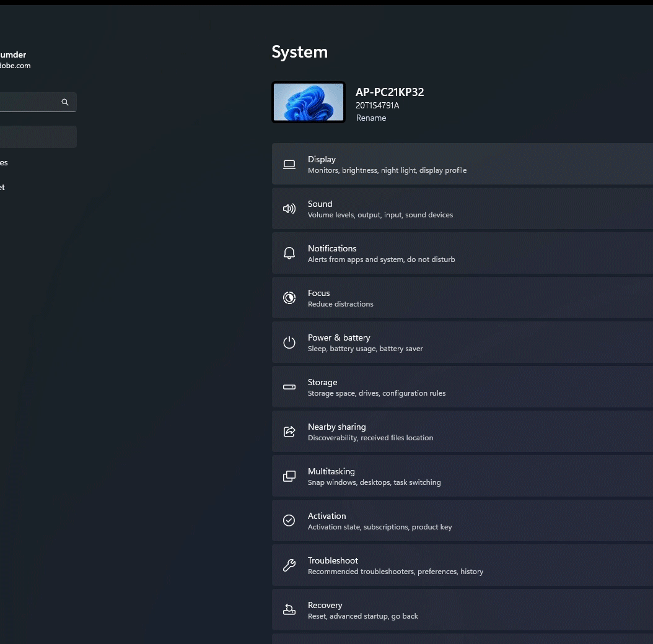The width and height of the screenshot is (653, 644).
Task: Open Activation settings
Action: coord(462,520)
